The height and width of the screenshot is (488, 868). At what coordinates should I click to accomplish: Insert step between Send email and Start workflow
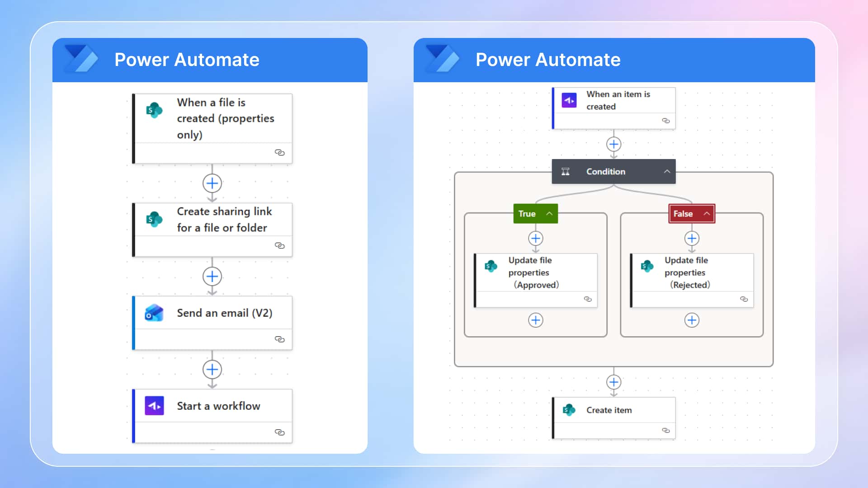tap(212, 370)
